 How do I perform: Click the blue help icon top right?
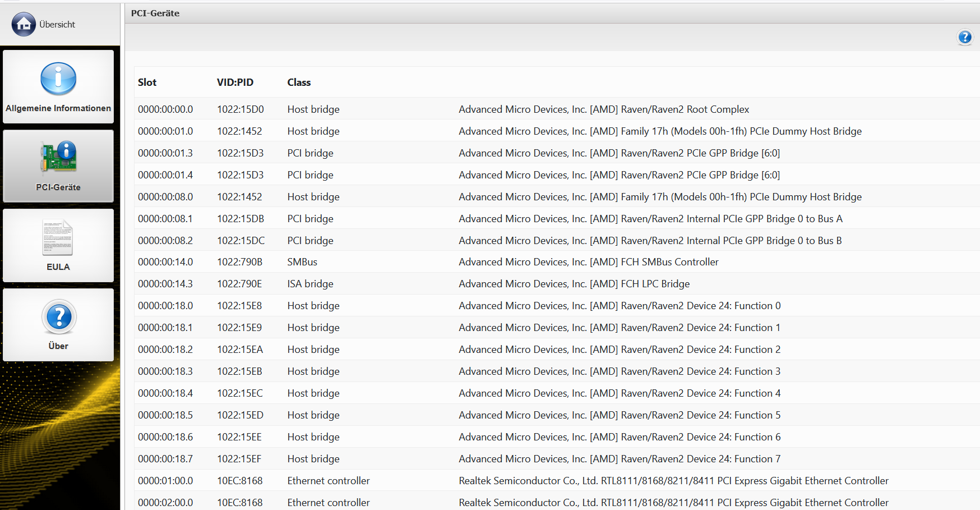click(965, 37)
